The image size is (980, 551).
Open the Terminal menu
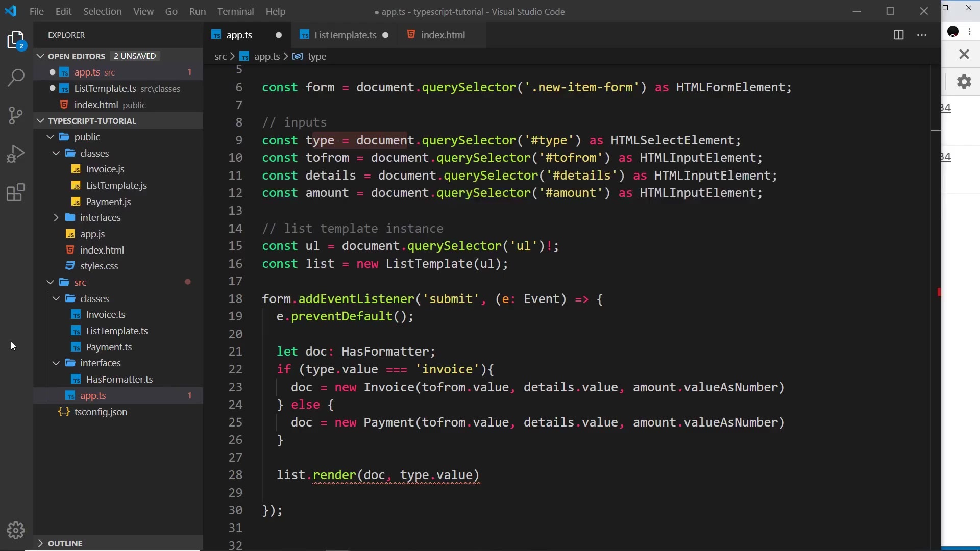click(x=235, y=11)
